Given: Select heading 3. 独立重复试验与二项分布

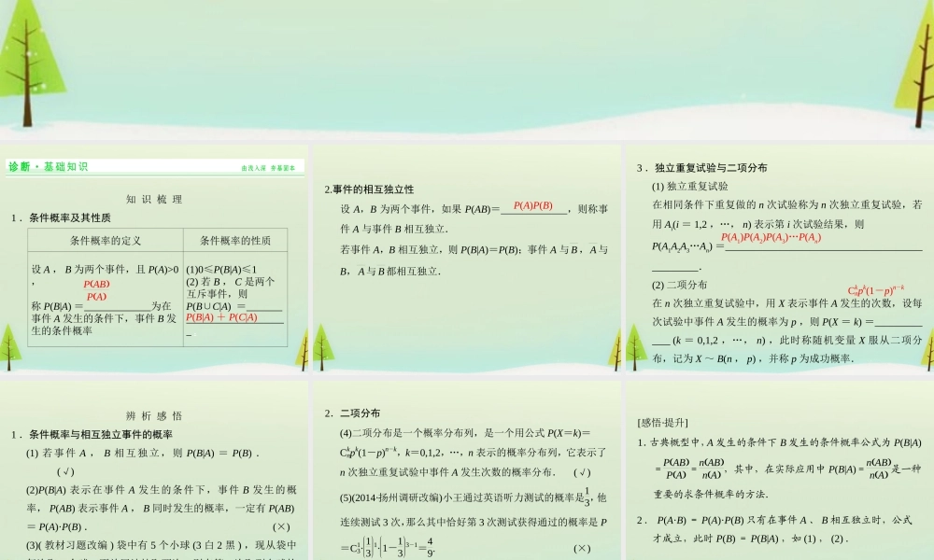Looking at the screenshot, I should coord(701,168).
